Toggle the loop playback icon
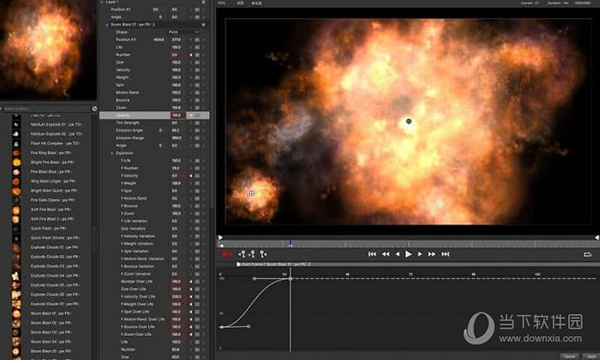 click(588, 254)
